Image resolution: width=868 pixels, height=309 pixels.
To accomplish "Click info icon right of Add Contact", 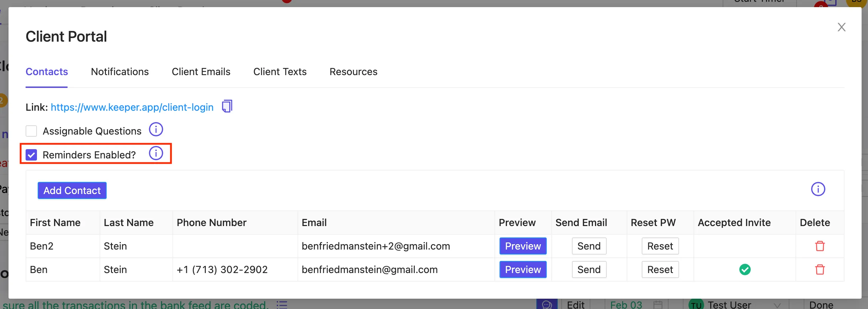I will coord(818,189).
